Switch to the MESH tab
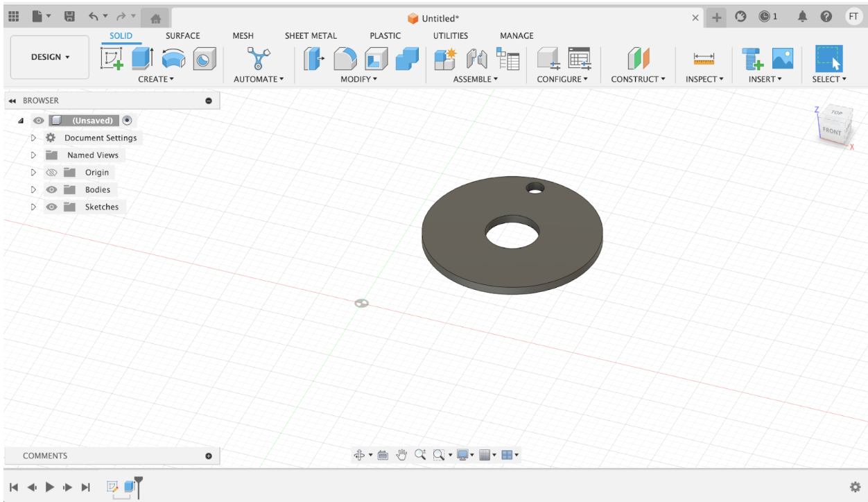868x502 pixels. tap(243, 36)
